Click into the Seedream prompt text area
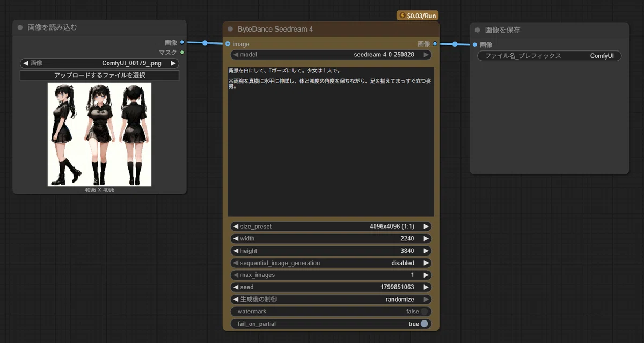 pos(331,142)
